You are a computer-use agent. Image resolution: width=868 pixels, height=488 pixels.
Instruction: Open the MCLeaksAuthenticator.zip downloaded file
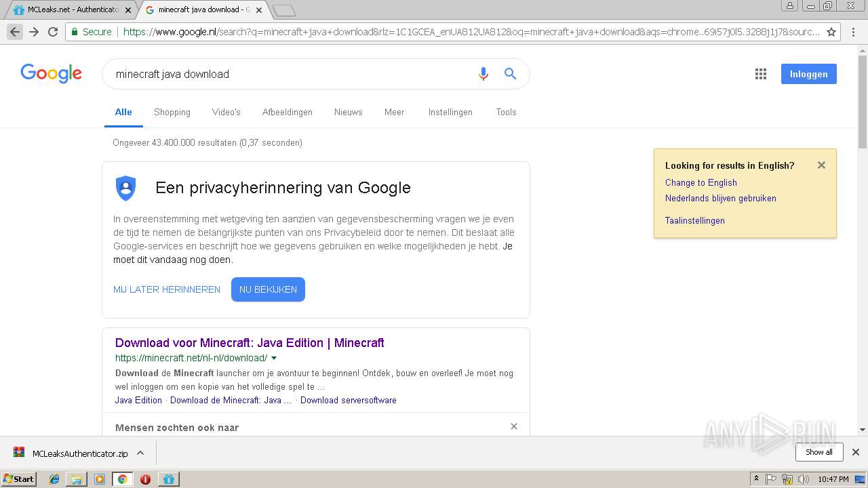71,453
